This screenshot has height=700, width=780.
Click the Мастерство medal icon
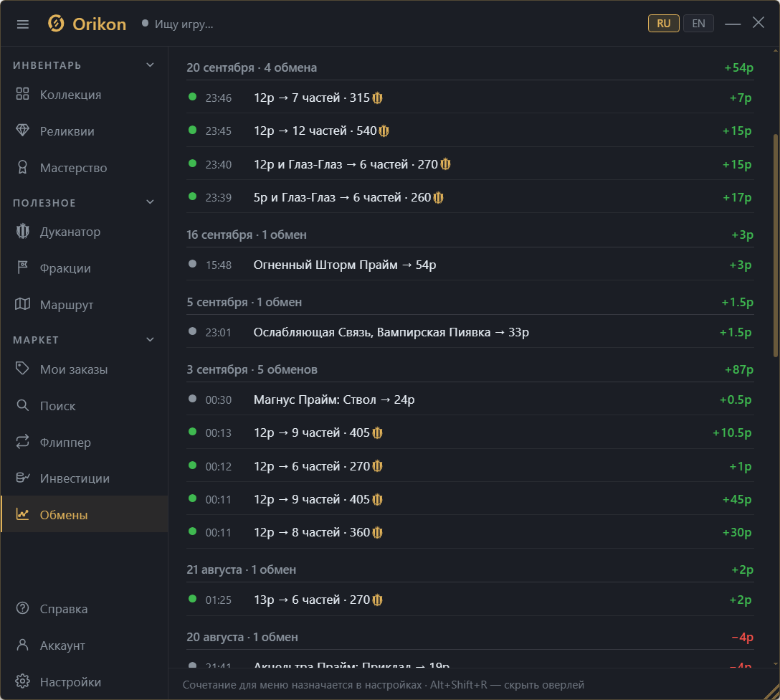tap(22, 167)
